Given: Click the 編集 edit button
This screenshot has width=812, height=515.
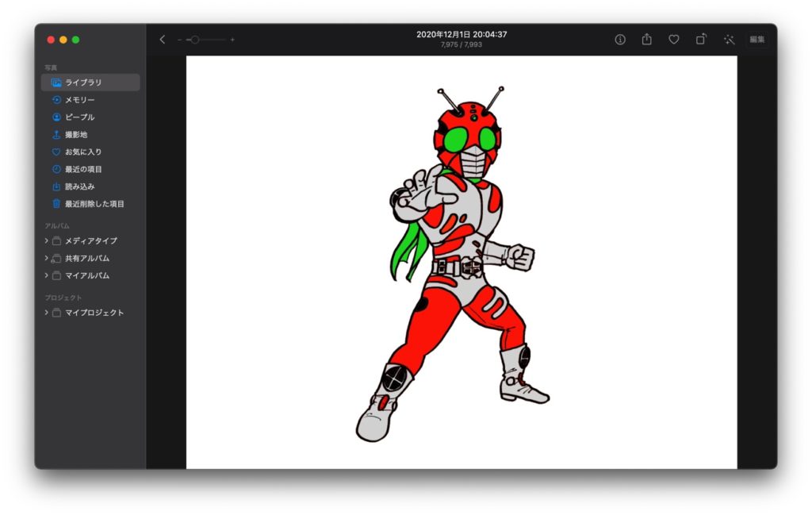Looking at the screenshot, I should (x=757, y=40).
